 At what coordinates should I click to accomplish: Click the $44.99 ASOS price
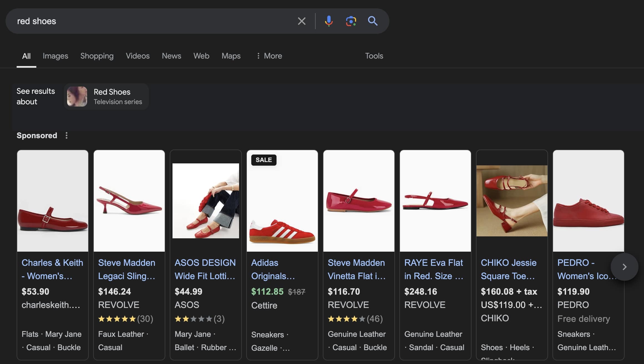click(189, 292)
